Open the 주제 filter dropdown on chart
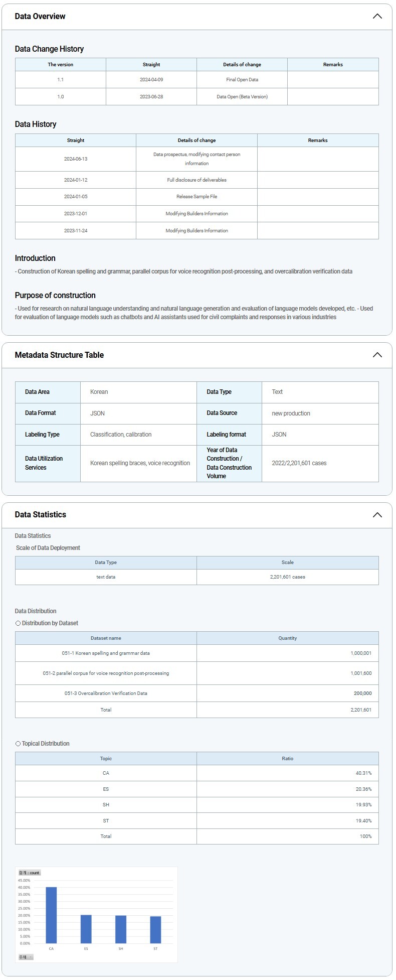Viewport: 396px width, 980px height. tap(26, 957)
